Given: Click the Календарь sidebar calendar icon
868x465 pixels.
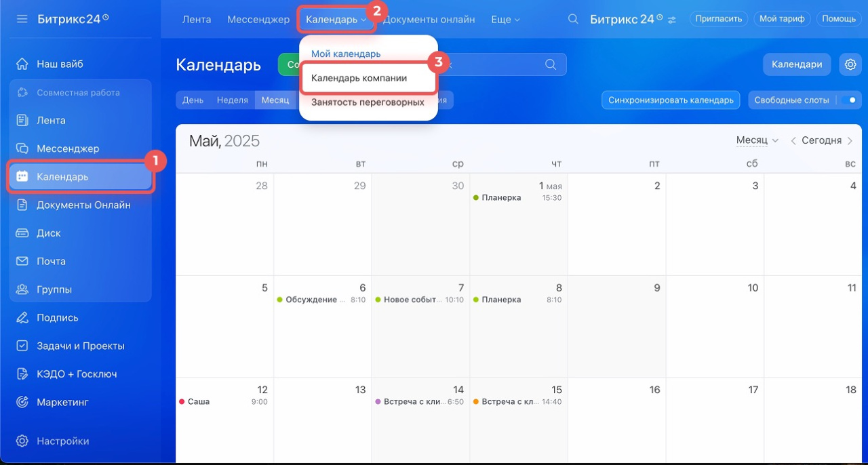Looking at the screenshot, I should pos(22,177).
